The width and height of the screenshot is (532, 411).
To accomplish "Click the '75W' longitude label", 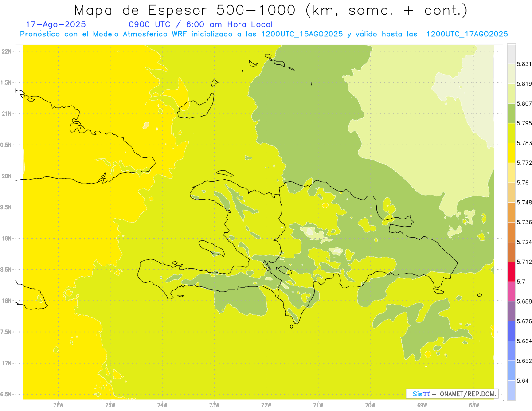I will [110, 405].
